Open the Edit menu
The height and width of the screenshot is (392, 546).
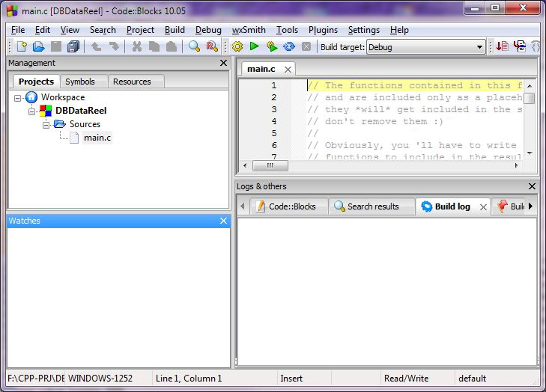(43, 30)
